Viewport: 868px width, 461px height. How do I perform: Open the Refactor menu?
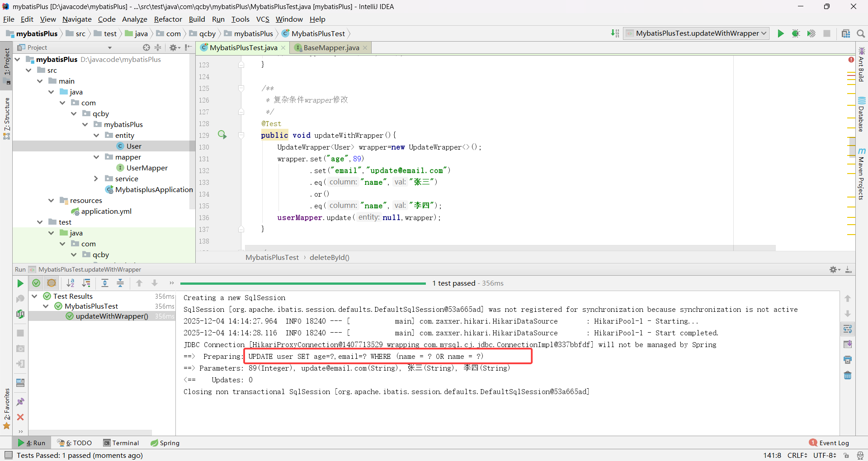(x=168, y=19)
